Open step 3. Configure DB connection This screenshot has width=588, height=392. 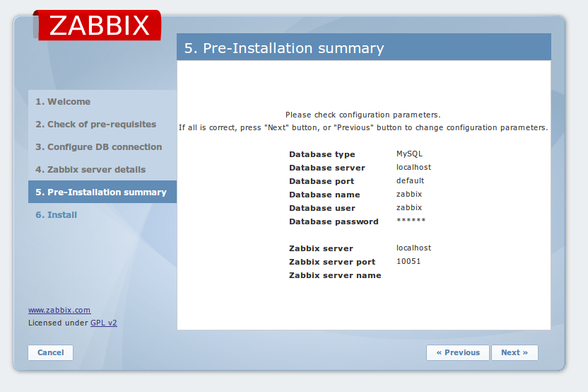pyautogui.click(x=99, y=146)
